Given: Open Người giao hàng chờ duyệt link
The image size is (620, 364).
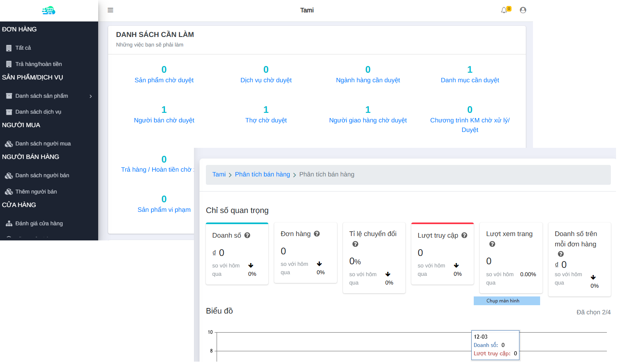Looking at the screenshot, I should pyautogui.click(x=368, y=120).
